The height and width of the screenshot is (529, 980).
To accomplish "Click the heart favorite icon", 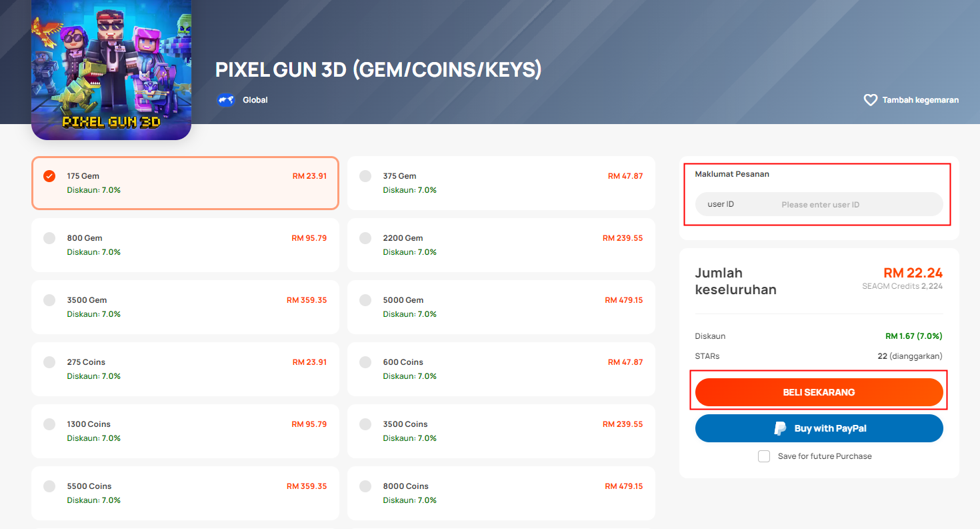I will [x=870, y=100].
